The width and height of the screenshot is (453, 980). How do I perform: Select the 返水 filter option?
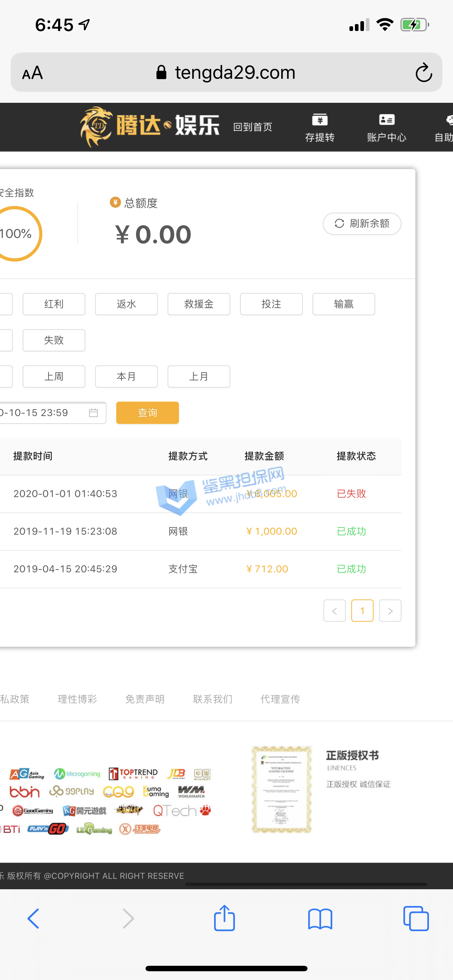(126, 304)
